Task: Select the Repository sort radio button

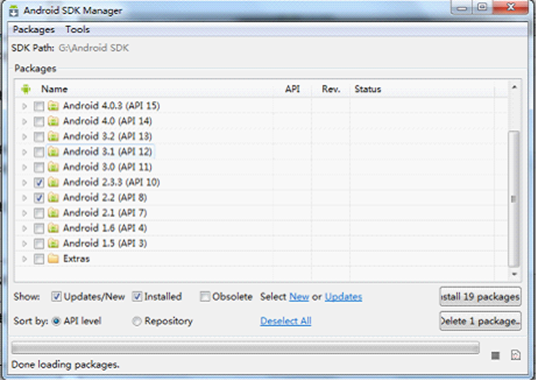Action: (x=137, y=321)
